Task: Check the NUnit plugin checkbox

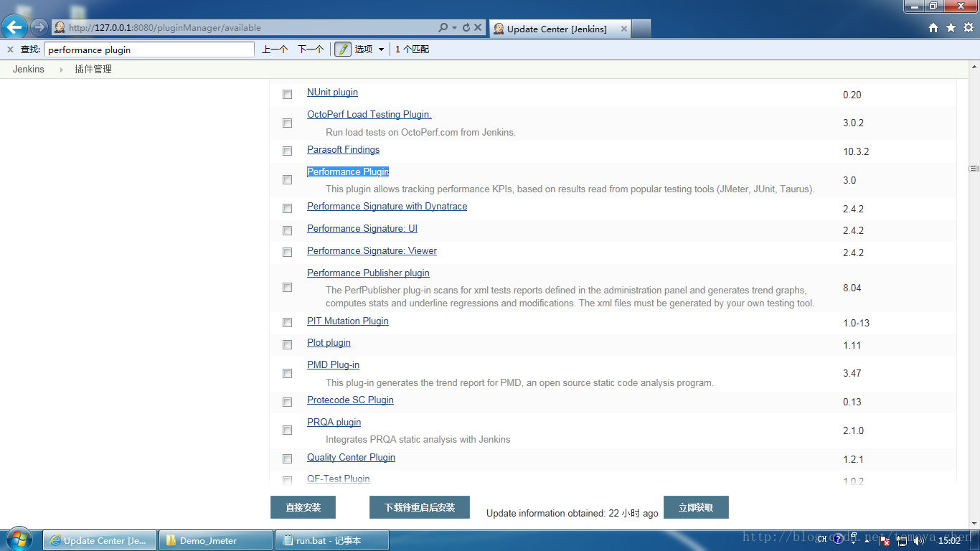Action: point(287,94)
